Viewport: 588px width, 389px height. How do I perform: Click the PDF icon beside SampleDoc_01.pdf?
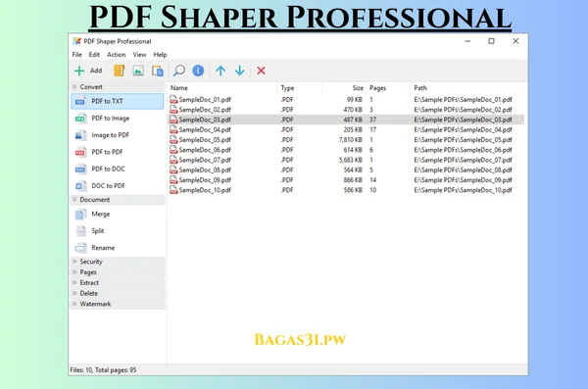[173, 99]
